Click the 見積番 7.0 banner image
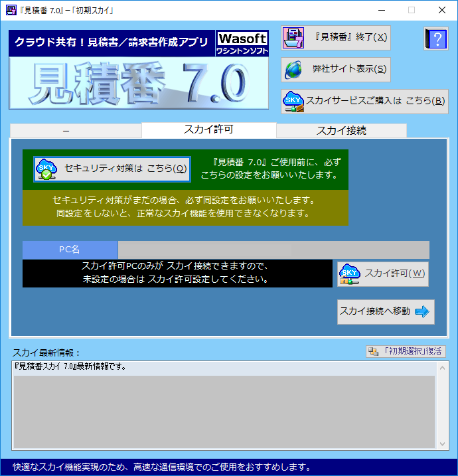This screenshot has width=458, height=476. (x=139, y=83)
